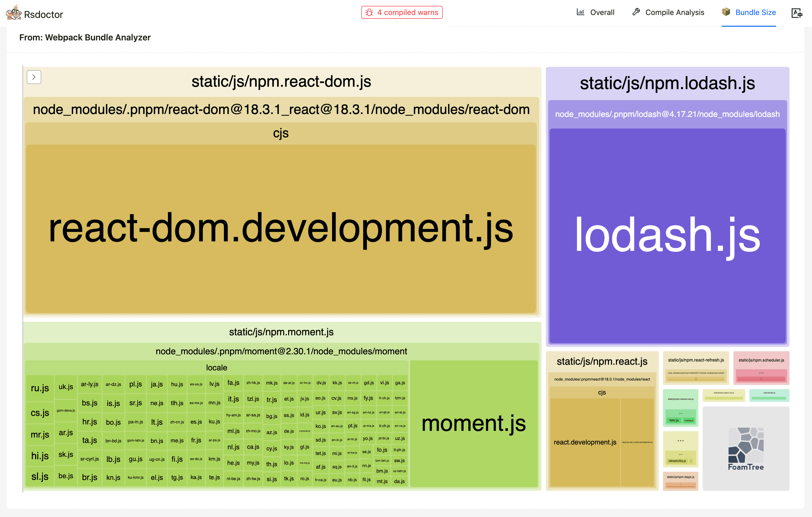The width and height of the screenshot is (812, 517).
Task: Click the moment.js module block
Action: [473, 423]
